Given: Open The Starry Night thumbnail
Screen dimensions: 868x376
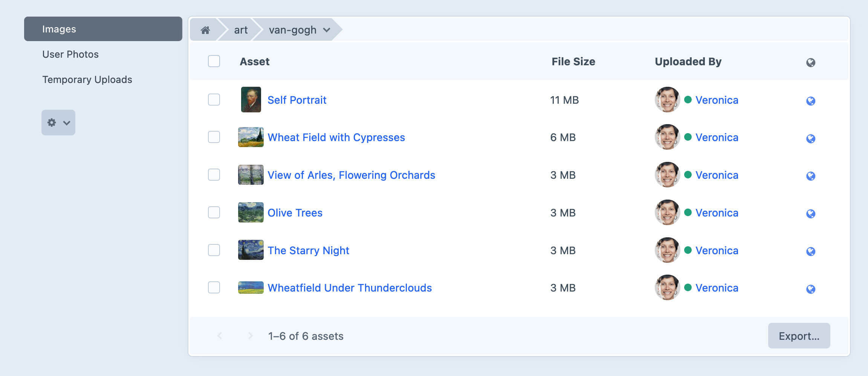Looking at the screenshot, I should pyautogui.click(x=251, y=250).
